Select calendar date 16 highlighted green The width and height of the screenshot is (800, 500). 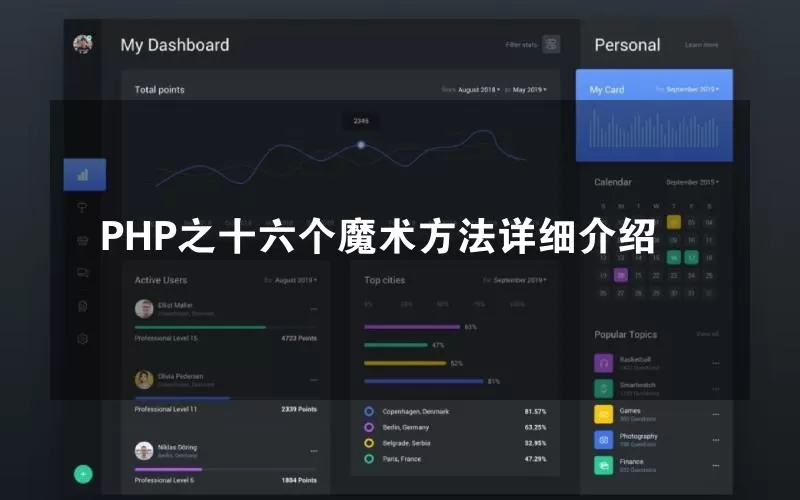pyautogui.click(x=674, y=258)
